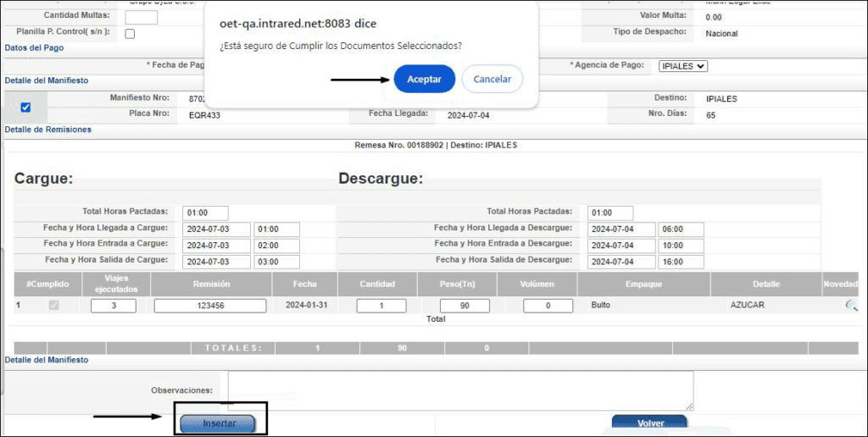868x437 pixels.
Task: Click the Remisión field containing 123456
Action: point(210,306)
